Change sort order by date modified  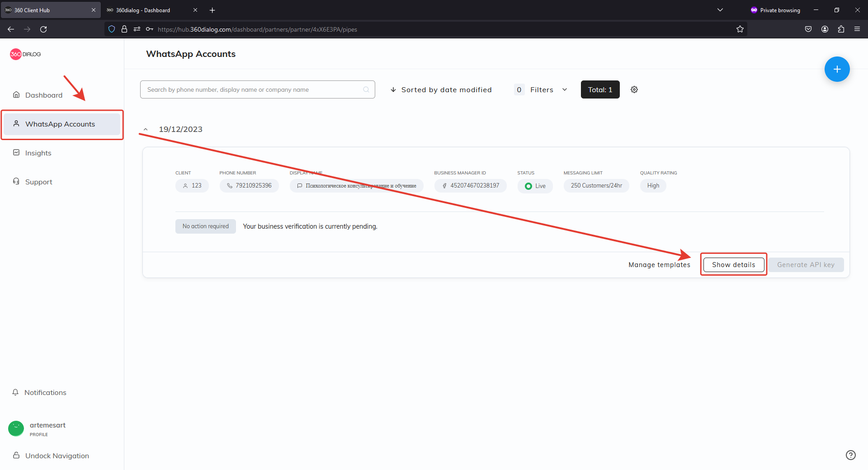pyautogui.click(x=441, y=89)
